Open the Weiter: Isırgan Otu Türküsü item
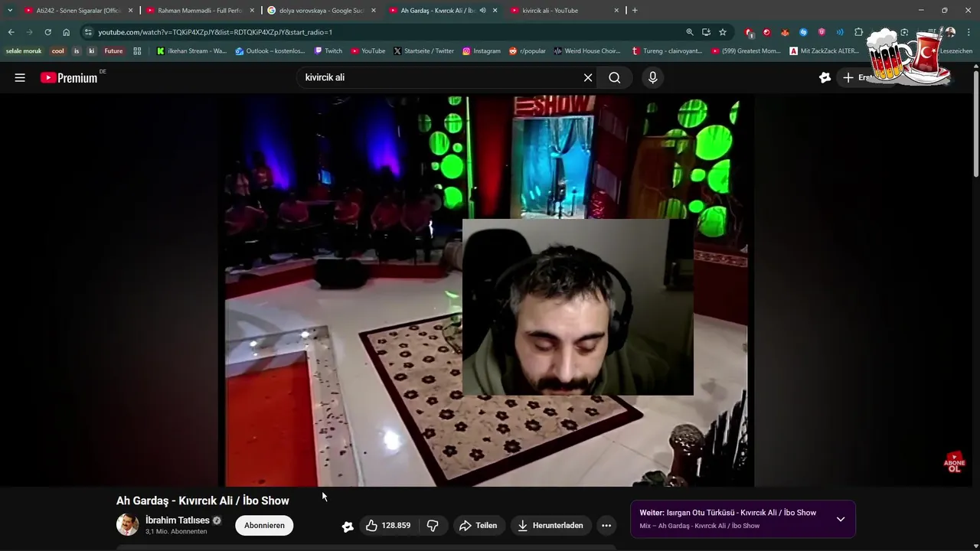980x551 pixels. tap(728, 513)
